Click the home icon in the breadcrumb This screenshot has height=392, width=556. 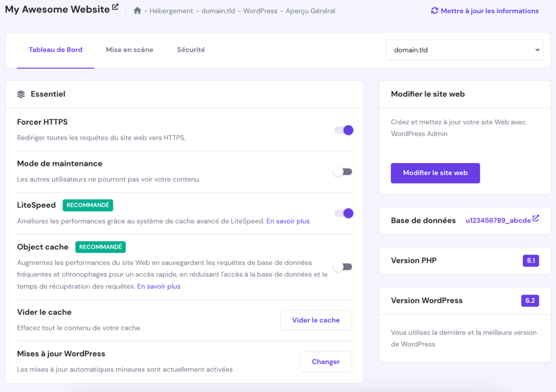[x=138, y=10]
